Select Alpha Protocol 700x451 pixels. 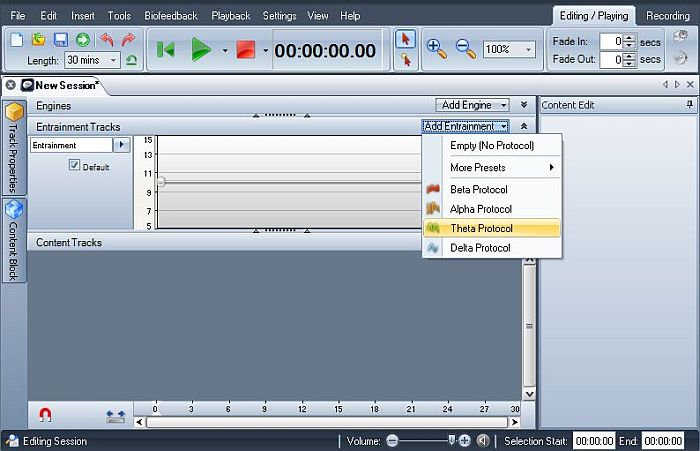(492, 209)
